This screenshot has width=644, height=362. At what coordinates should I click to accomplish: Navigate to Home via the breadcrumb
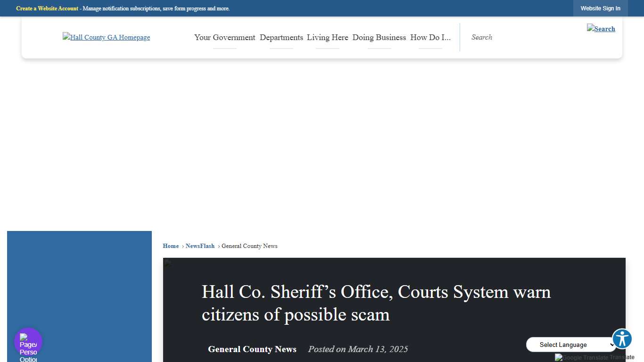coord(171,246)
